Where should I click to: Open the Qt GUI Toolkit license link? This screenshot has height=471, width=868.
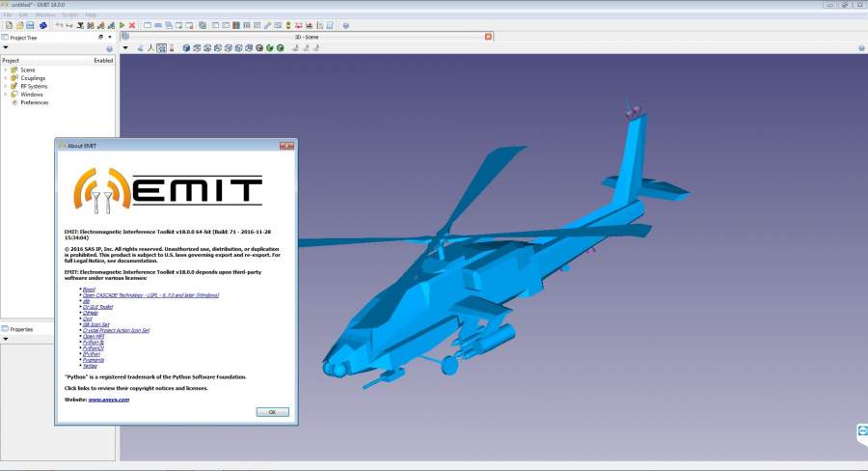pos(97,307)
